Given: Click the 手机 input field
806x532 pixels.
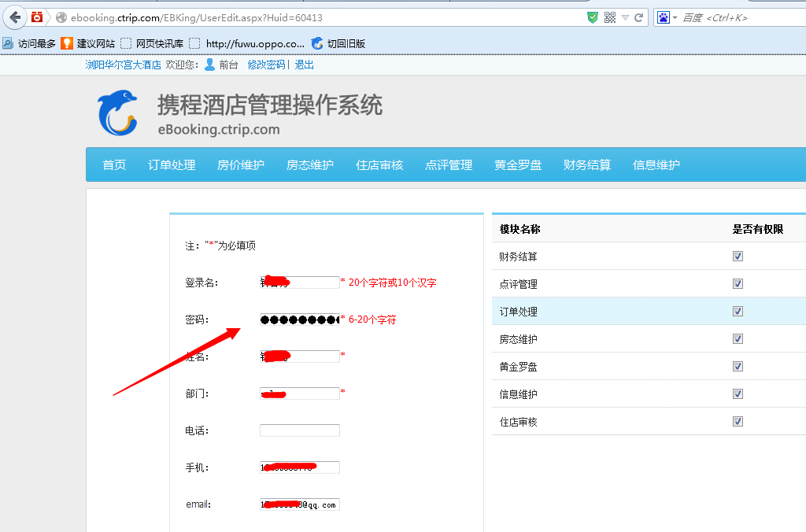Looking at the screenshot, I should click(x=300, y=467).
